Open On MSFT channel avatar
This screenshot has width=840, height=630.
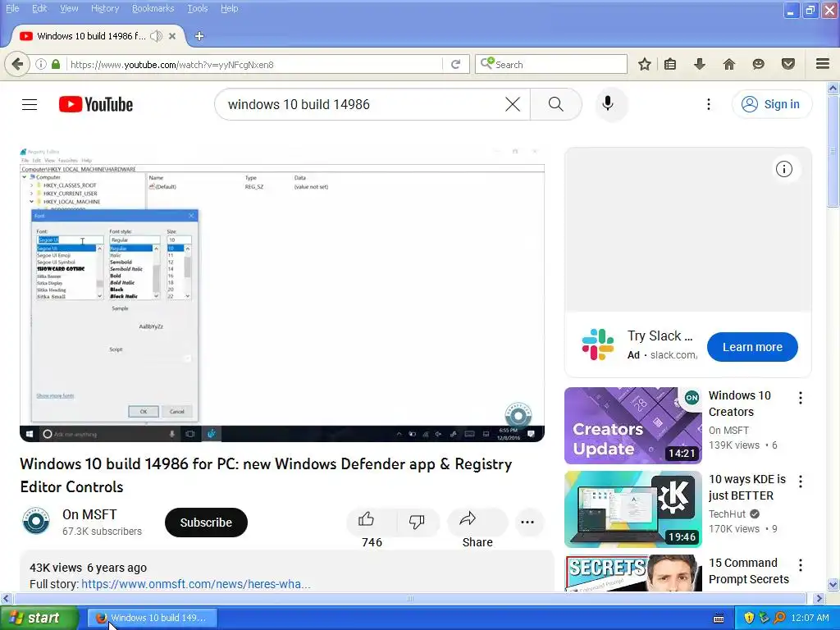tap(36, 521)
